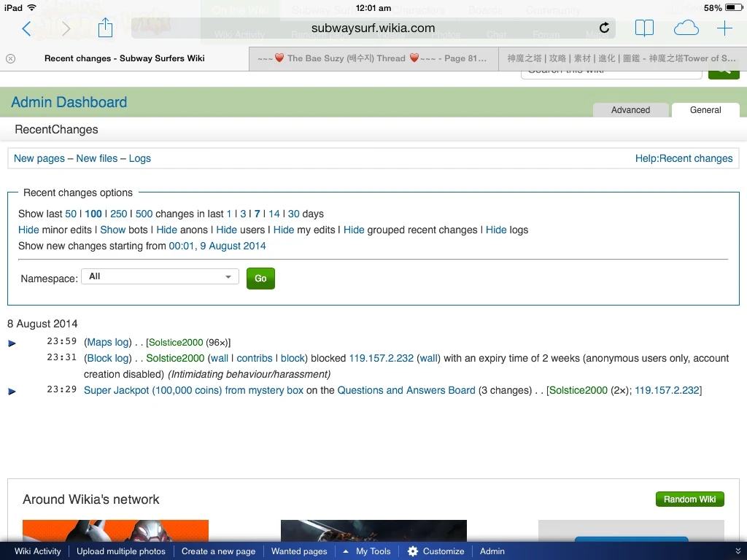747x560 pixels.
Task: Tap the address bar subwaysurf.wikia.com
Action: pos(373,28)
